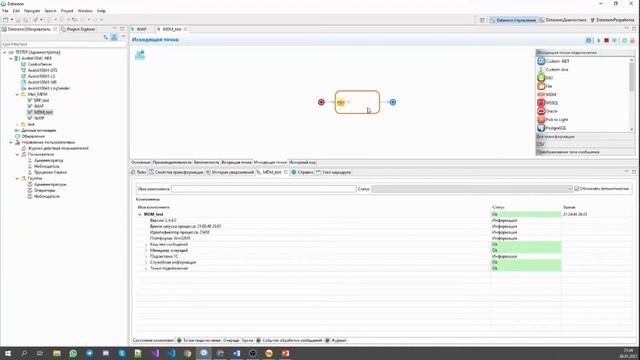This screenshot has width=640, height=360.
Task: Click the diagram icon at canvas top-left
Action: point(140,55)
